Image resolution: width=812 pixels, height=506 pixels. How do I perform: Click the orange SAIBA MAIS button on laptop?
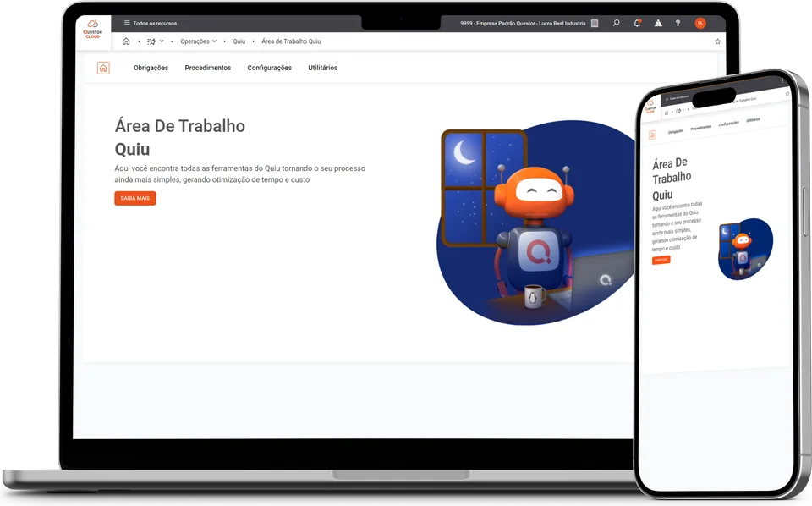click(135, 198)
